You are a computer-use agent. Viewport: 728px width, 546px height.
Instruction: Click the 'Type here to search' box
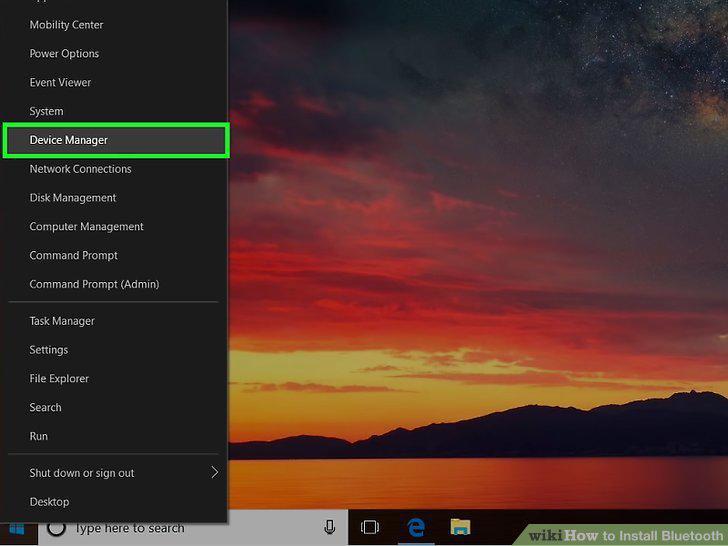click(x=193, y=528)
